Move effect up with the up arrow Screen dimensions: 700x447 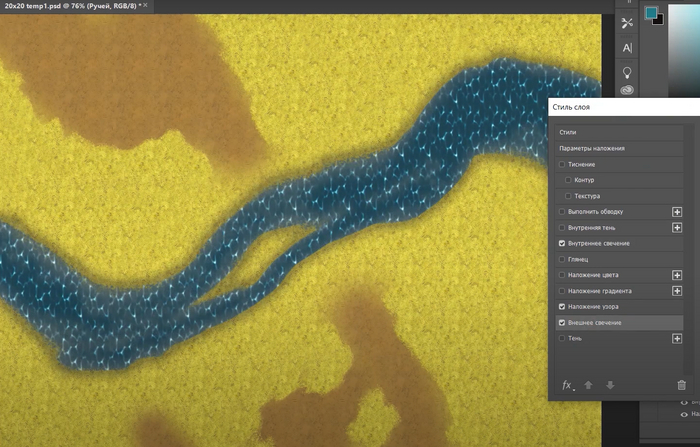[588, 385]
